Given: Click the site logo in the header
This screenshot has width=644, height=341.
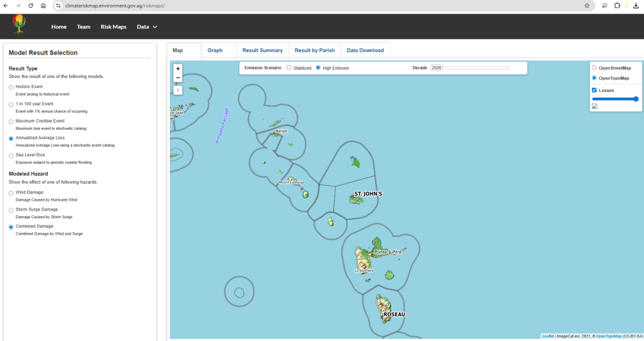Looking at the screenshot, I should click(x=20, y=25).
